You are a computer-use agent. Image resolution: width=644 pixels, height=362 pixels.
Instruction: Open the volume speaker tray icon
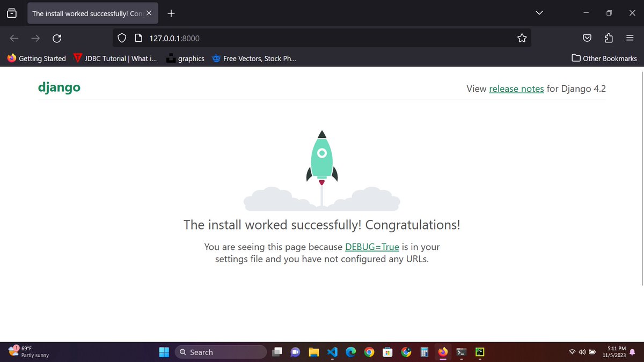click(x=582, y=352)
